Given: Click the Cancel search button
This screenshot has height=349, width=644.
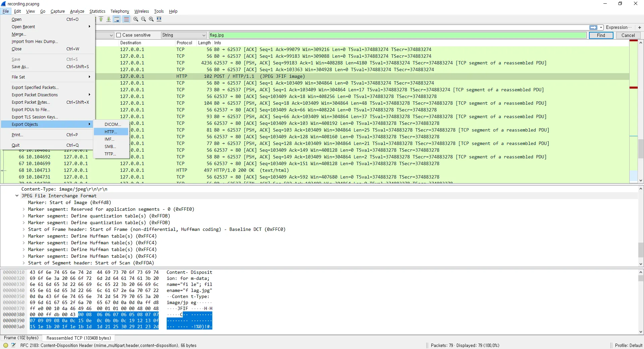Looking at the screenshot, I should pos(628,35).
